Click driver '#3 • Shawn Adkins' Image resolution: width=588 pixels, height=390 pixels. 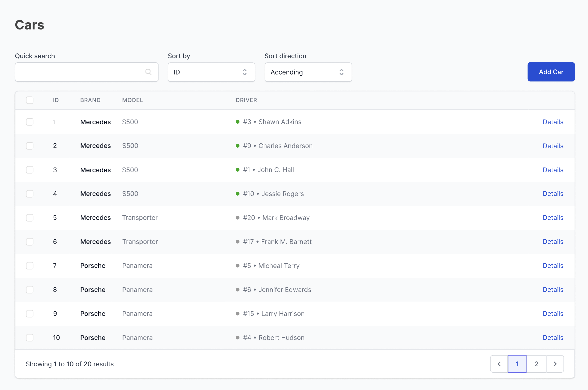point(268,122)
